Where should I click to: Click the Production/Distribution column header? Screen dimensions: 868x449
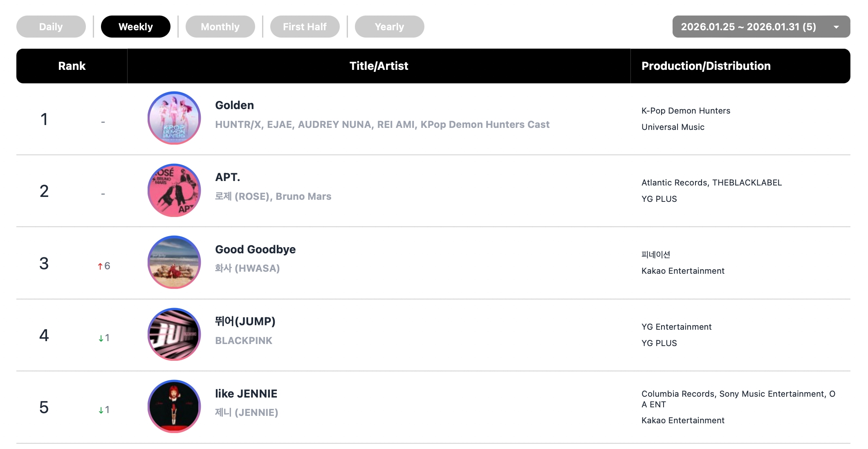[706, 66]
